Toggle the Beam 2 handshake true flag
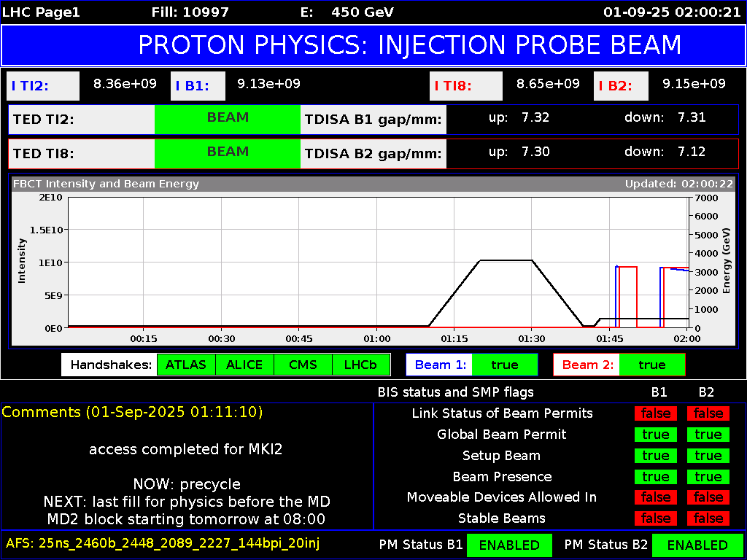This screenshot has width=747, height=560. 651,365
